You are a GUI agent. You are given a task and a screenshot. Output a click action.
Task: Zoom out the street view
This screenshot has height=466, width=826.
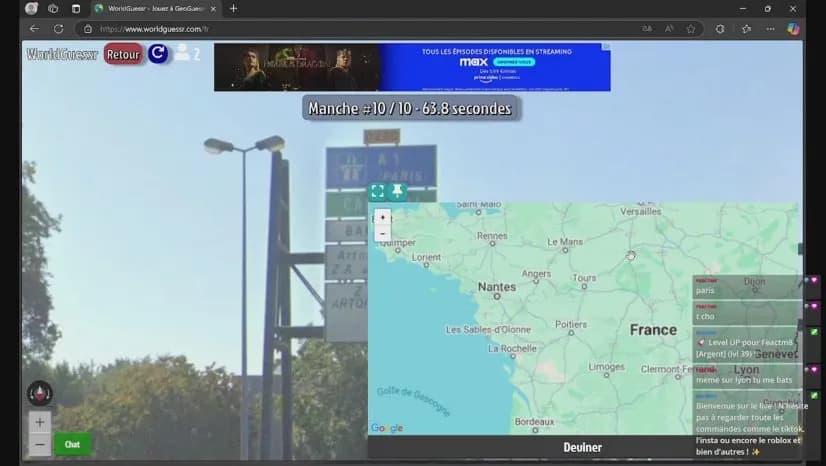[39, 444]
